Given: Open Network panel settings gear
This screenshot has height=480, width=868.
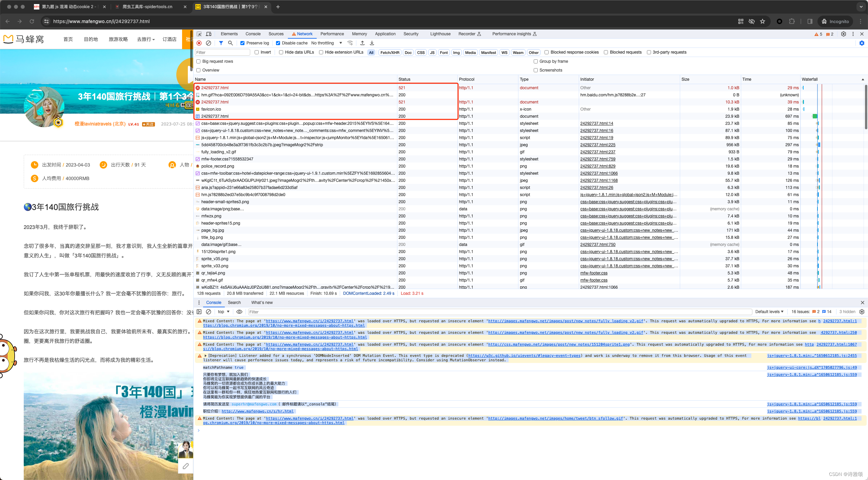Looking at the screenshot, I should click(x=862, y=43).
